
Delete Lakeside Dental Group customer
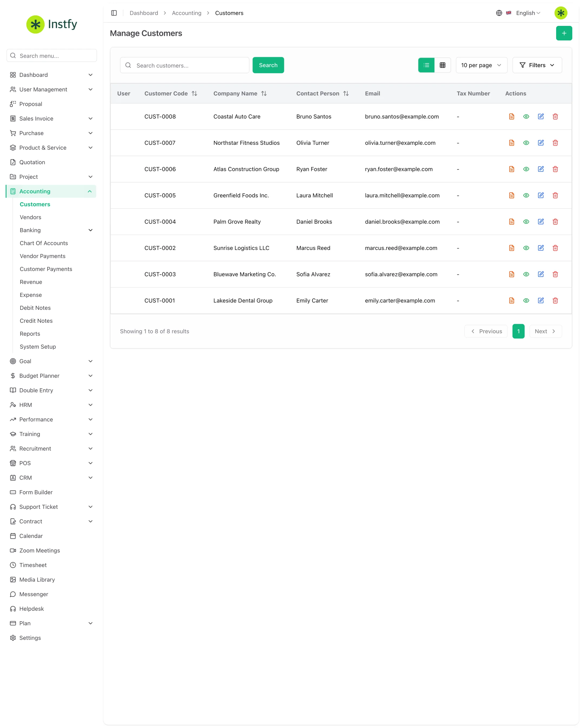[555, 301]
